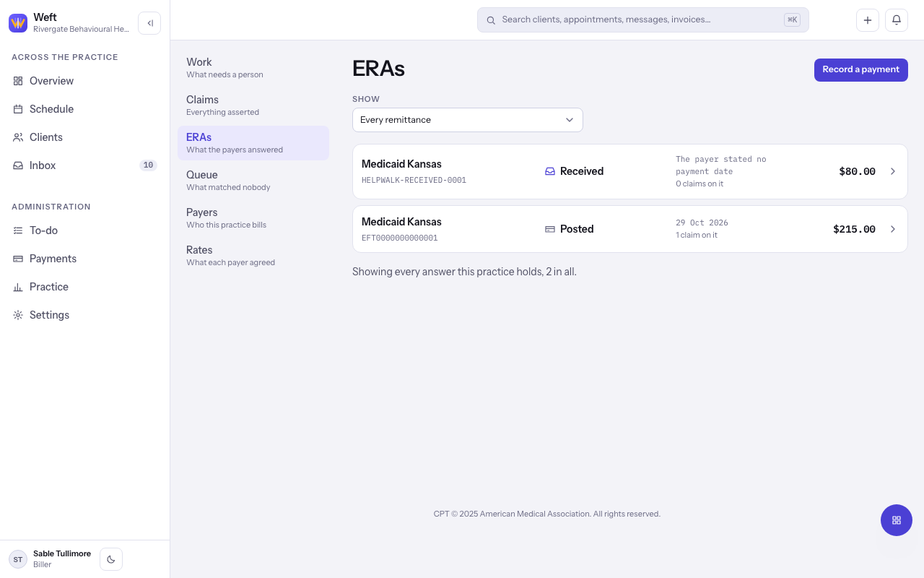This screenshot has height=578, width=924.
Task: Click the Settings gear icon
Action: pos(18,315)
